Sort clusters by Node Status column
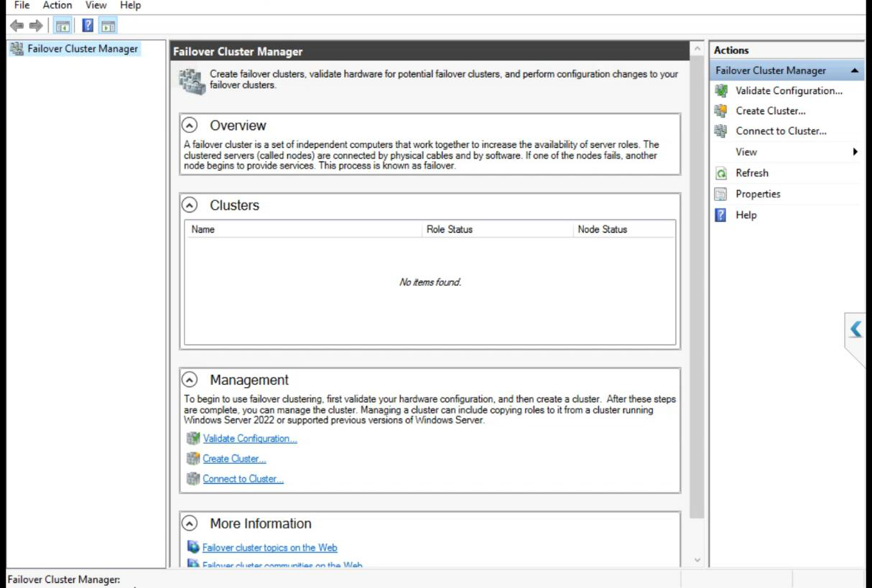Screen dimensions: 872x588 [624, 230]
